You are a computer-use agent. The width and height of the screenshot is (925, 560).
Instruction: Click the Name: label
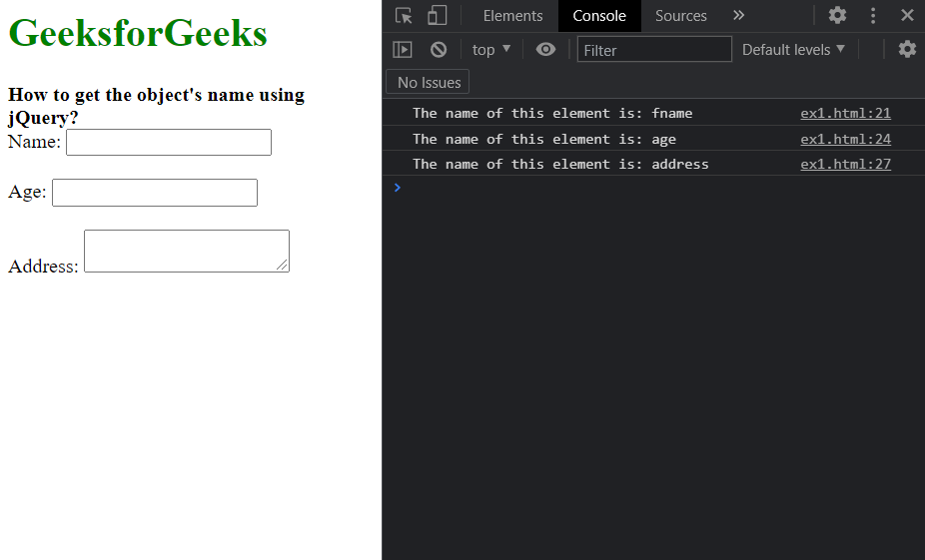(x=34, y=142)
